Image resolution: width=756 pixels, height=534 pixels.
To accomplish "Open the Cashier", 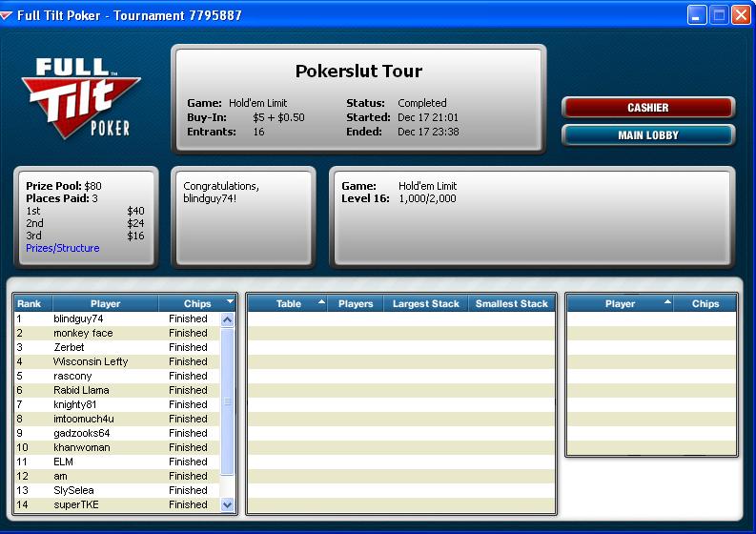I will point(648,108).
